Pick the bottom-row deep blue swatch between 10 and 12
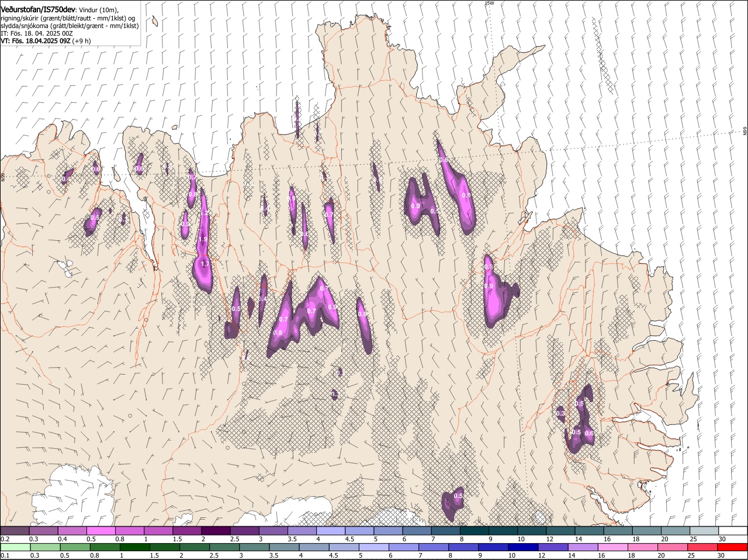 click(523, 547)
